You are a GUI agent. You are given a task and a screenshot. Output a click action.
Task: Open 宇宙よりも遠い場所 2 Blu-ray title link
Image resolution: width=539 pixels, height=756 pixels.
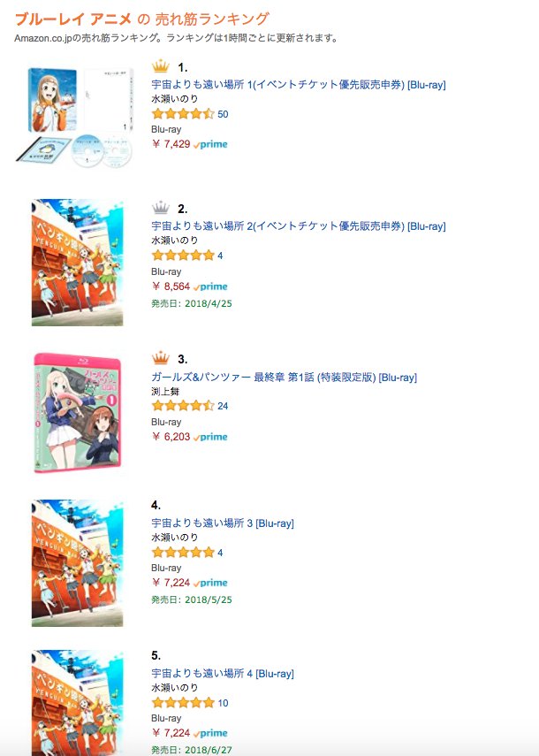coord(299,226)
